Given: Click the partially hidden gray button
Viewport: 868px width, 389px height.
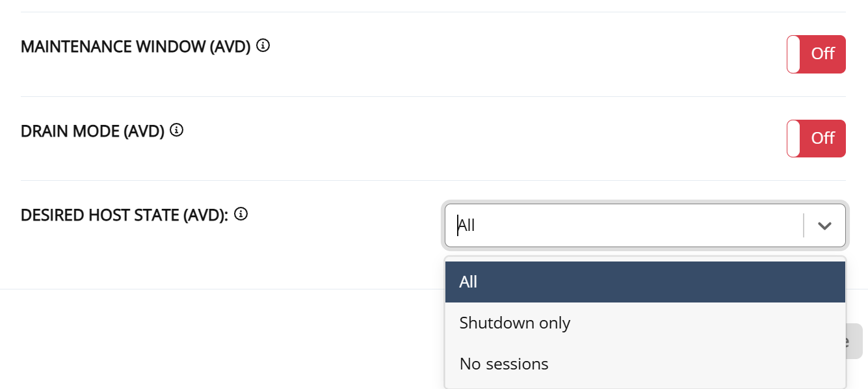Looking at the screenshot, I should [x=854, y=342].
